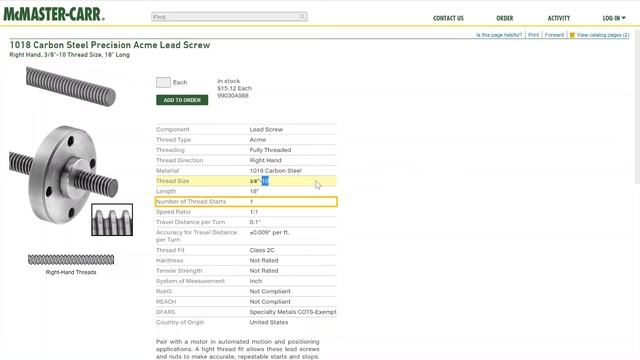Click the search magnifier icon
Screen dimensions: 640x360
(302, 17)
